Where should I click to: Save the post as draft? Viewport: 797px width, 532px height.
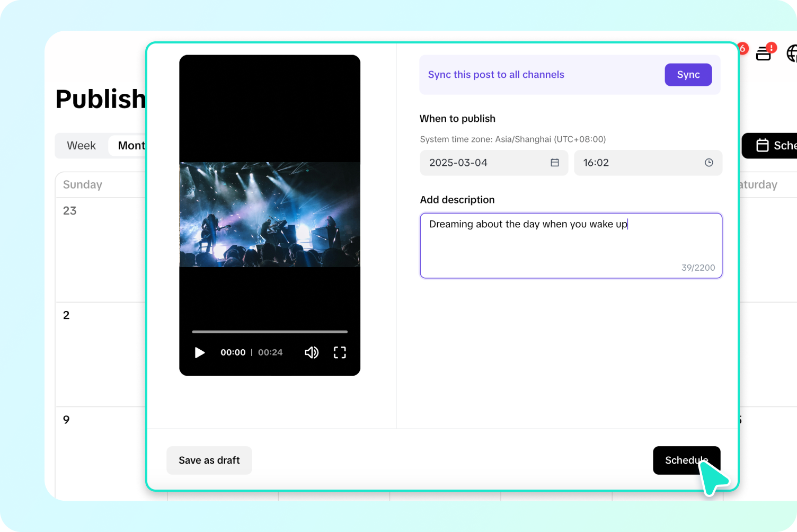click(209, 460)
